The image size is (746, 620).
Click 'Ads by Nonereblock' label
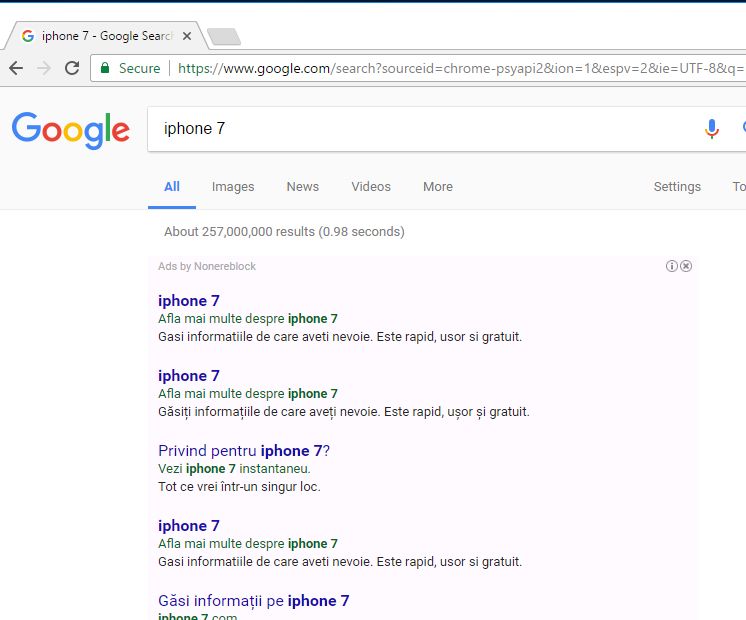point(207,266)
